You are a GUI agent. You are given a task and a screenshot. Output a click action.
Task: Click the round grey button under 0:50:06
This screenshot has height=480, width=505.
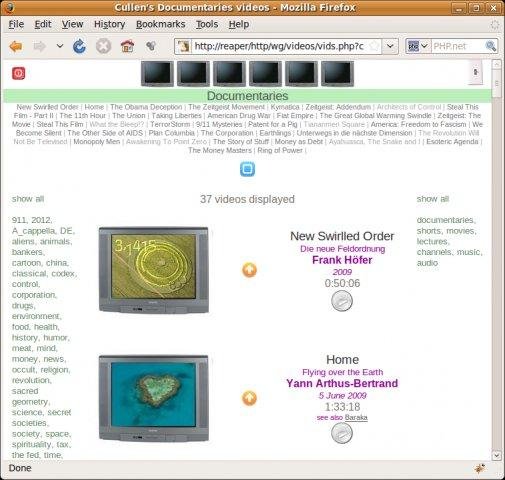(342, 301)
